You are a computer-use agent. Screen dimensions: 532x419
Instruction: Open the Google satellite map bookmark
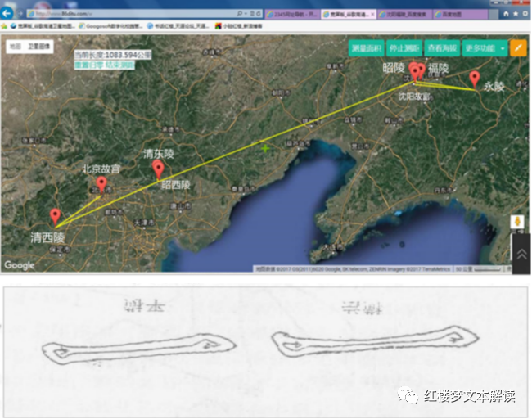click(x=43, y=26)
